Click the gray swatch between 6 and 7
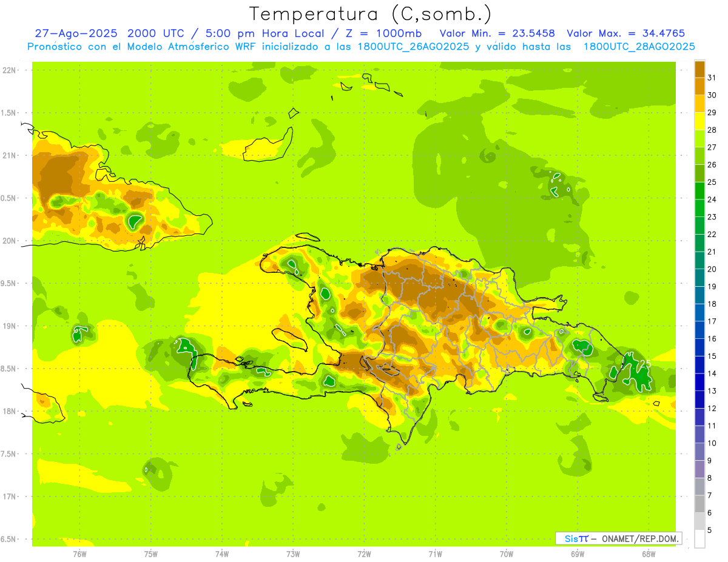Viewport: 728px width, 562px height. point(699,504)
